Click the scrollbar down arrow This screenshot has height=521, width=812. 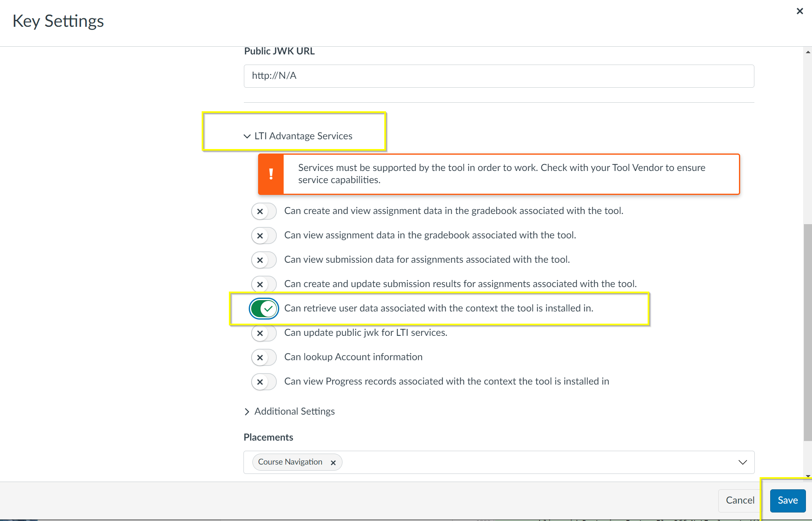pos(808,476)
